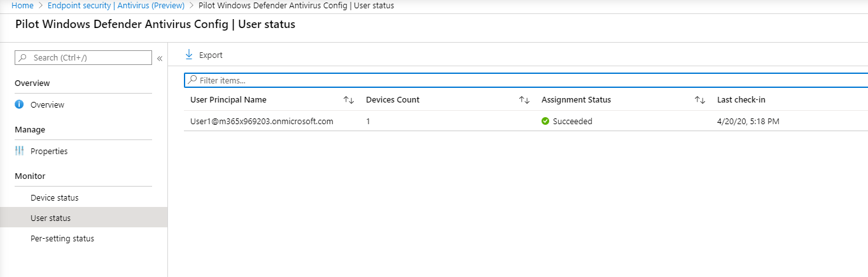Click the Export download icon
Viewport: 868px width, 277px height.
pyautogui.click(x=189, y=55)
